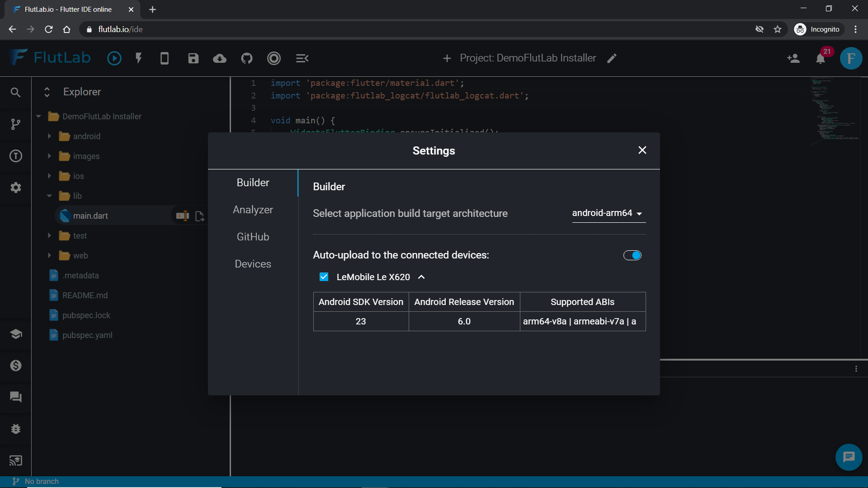Image resolution: width=868 pixels, height=488 pixels.
Task: Click the circled T sidebar icon
Action: pyautogui.click(x=15, y=156)
